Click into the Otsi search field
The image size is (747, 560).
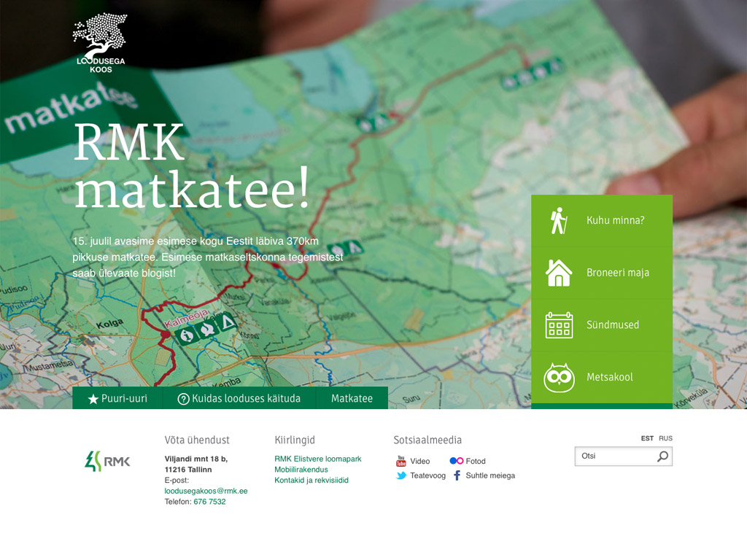pyautogui.click(x=614, y=456)
